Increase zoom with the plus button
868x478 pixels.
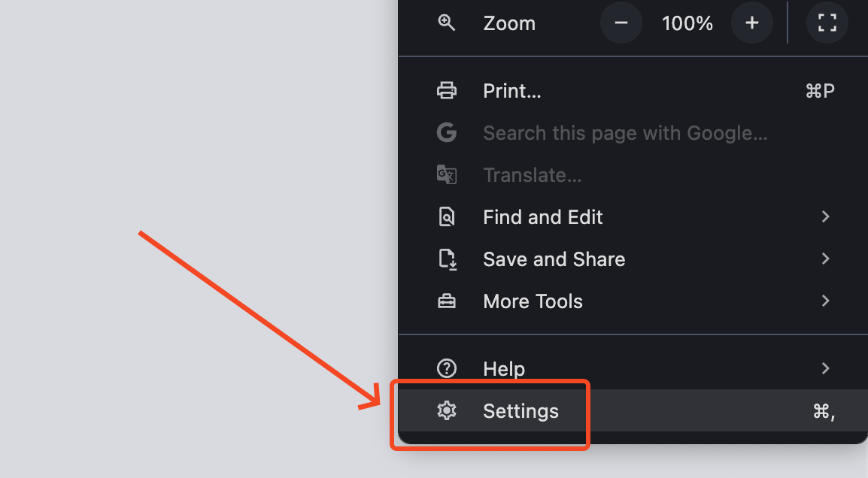(751, 23)
